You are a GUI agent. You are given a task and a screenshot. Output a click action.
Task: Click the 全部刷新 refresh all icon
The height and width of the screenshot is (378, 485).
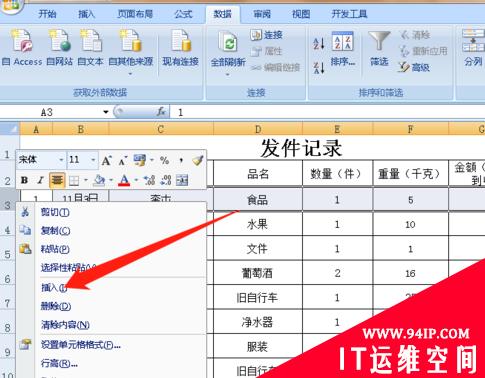228,48
